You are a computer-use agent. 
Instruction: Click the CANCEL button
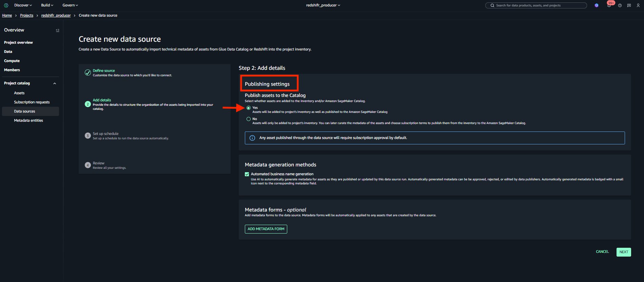click(x=602, y=252)
